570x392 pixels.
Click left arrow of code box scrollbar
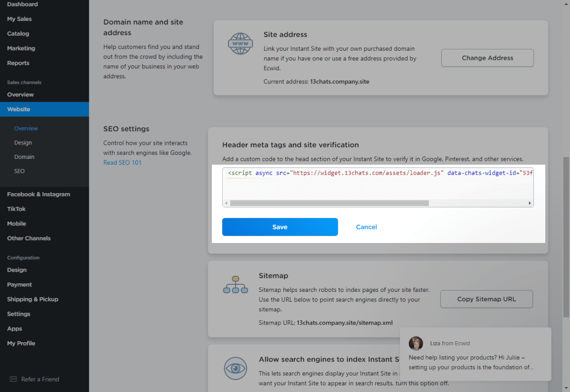226,203
